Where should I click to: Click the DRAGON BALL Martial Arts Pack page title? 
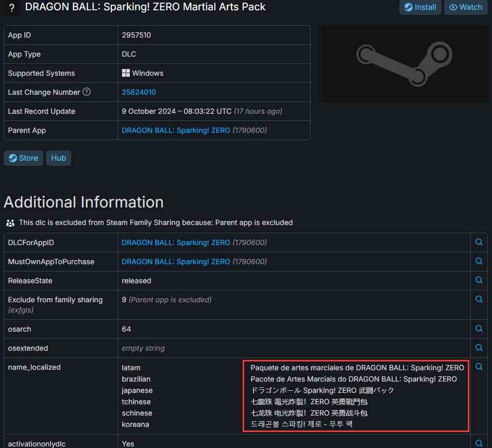point(145,7)
